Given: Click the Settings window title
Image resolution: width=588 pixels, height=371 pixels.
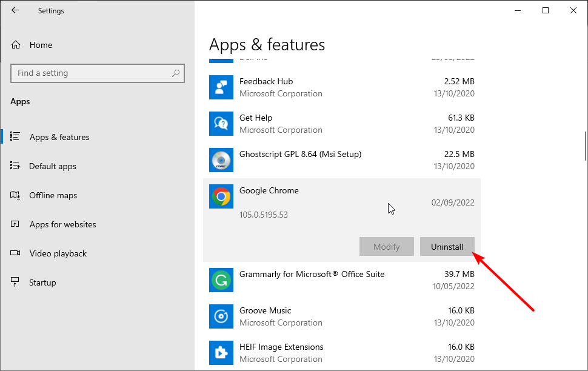Looking at the screenshot, I should tap(51, 11).
